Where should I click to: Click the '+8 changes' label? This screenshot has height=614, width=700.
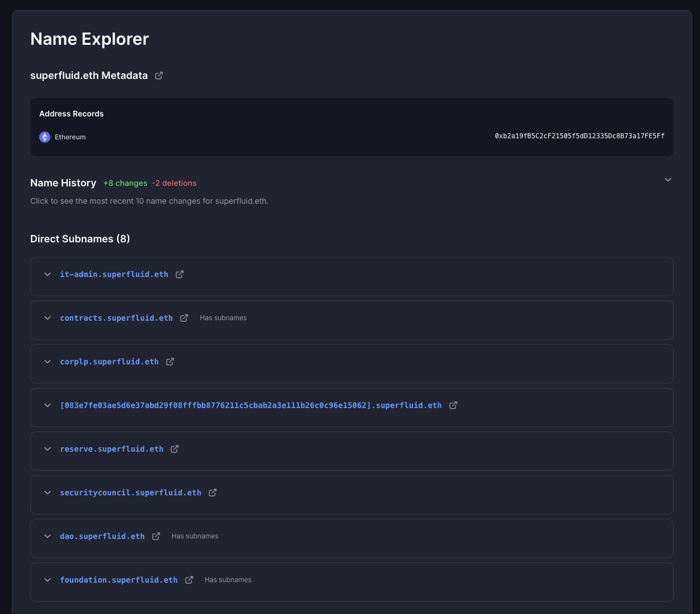coord(125,183)
